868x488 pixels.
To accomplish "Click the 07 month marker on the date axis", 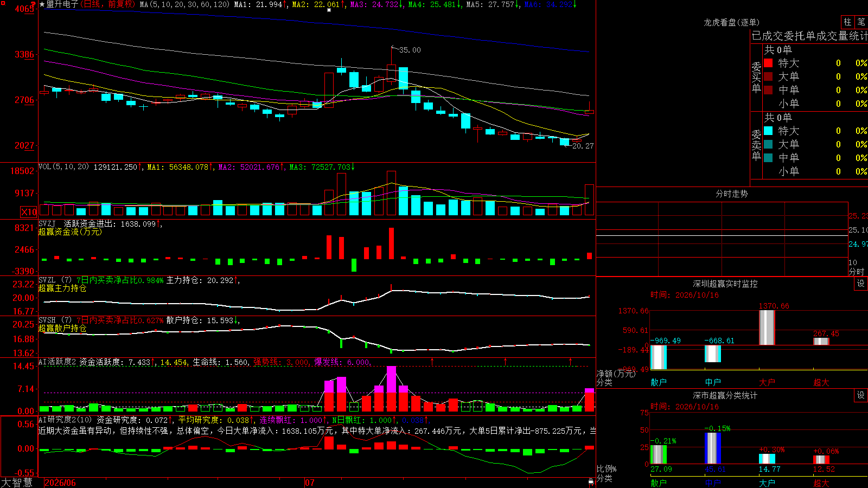I will 310,483.
